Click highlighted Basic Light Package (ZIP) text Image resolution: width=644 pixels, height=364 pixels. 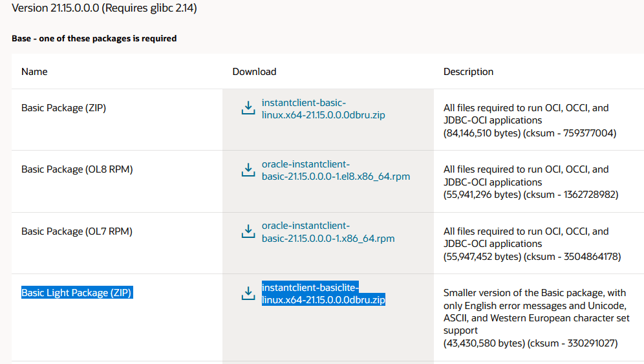click(77, 293)
